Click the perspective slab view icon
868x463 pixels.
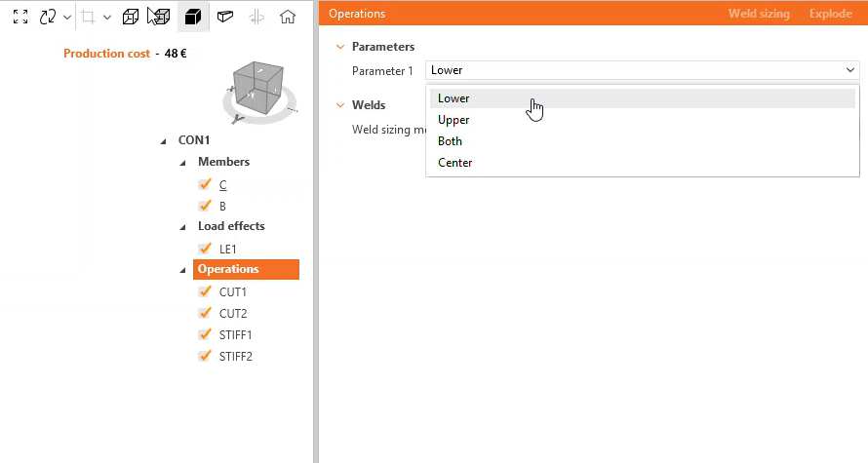pos(225,17)
